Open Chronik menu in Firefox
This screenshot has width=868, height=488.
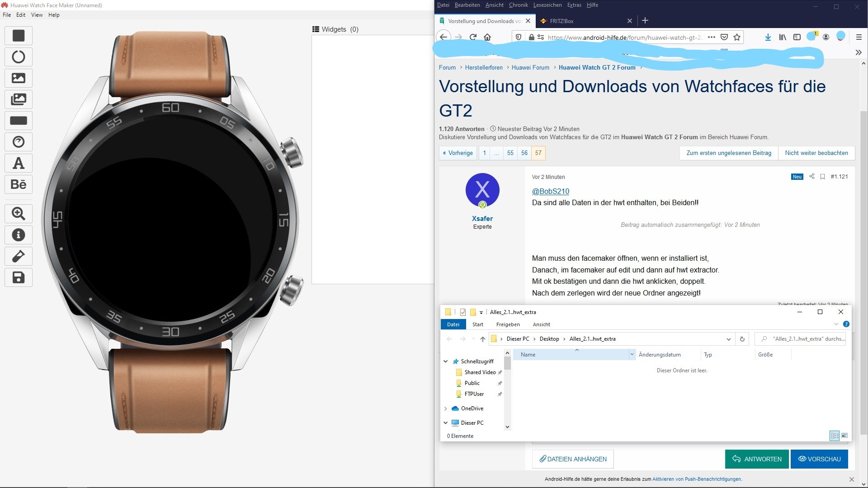(518, 5)
